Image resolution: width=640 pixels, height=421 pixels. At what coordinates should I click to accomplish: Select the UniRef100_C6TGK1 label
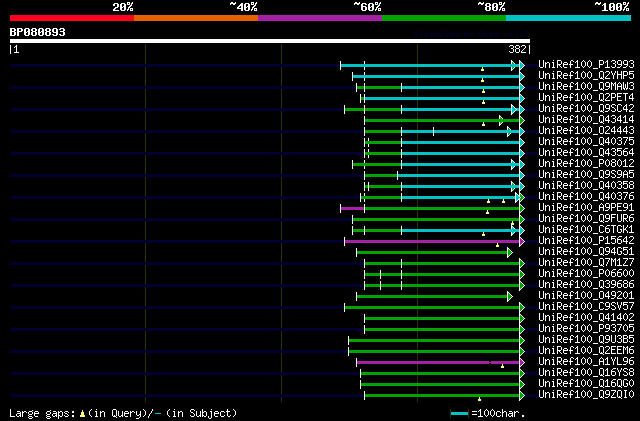586,230
